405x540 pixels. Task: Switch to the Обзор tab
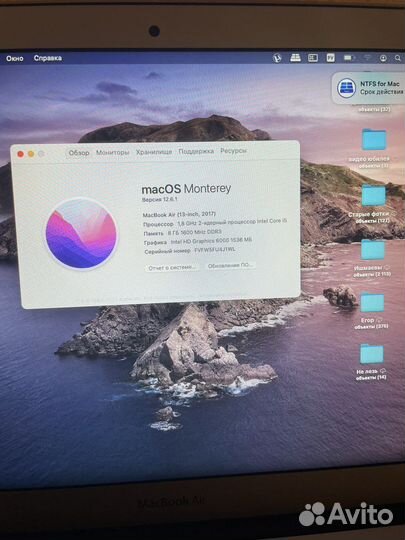[x=79, y=153]
